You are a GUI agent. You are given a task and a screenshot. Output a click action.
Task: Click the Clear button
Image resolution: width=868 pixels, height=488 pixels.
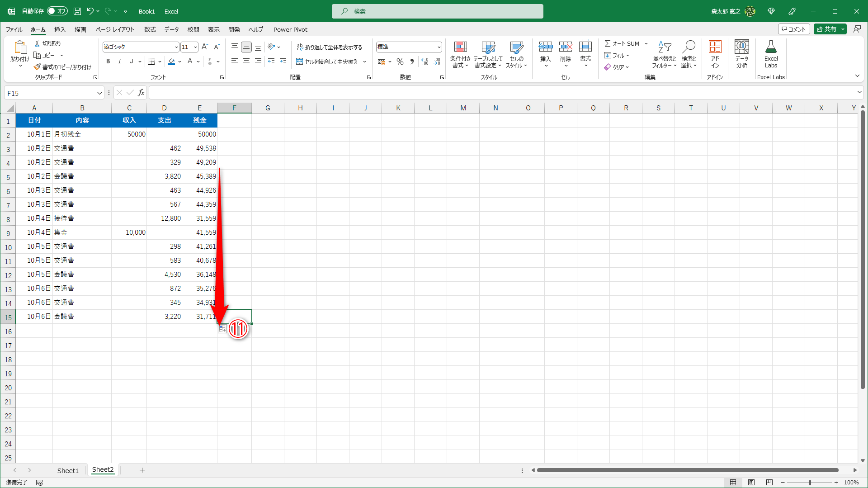[616, 67]
